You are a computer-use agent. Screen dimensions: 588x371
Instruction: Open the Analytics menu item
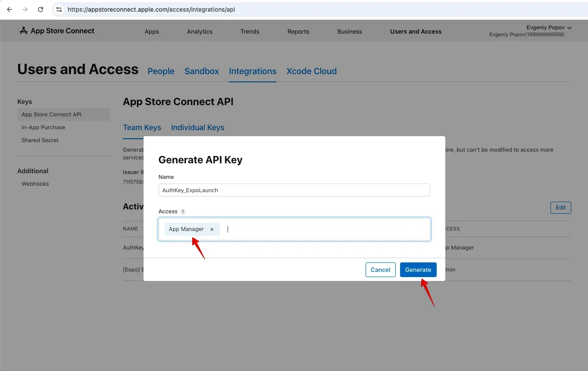(x=200, y=31)
